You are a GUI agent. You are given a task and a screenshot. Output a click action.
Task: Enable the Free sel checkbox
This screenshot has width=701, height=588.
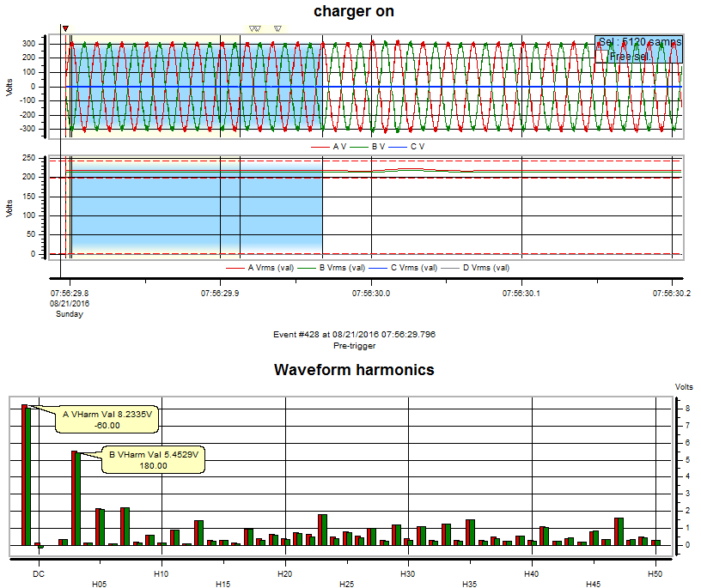click(x=603, y=56)
